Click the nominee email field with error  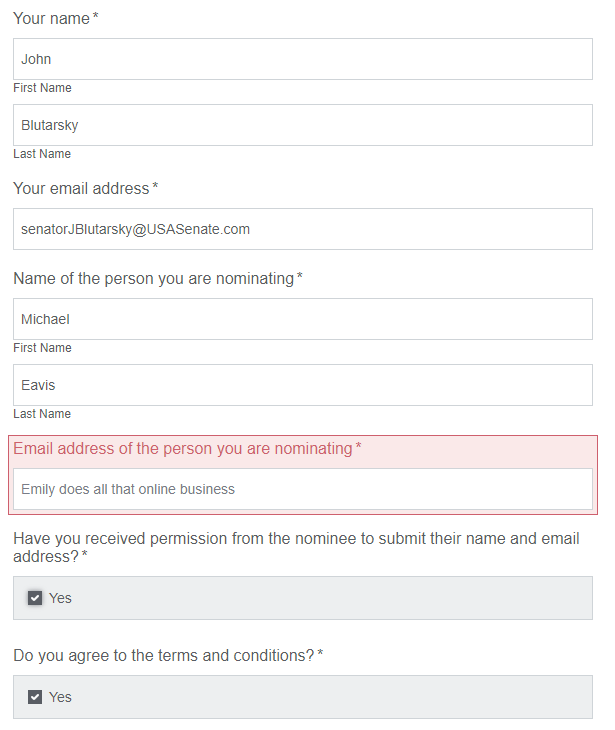[303, 489]
